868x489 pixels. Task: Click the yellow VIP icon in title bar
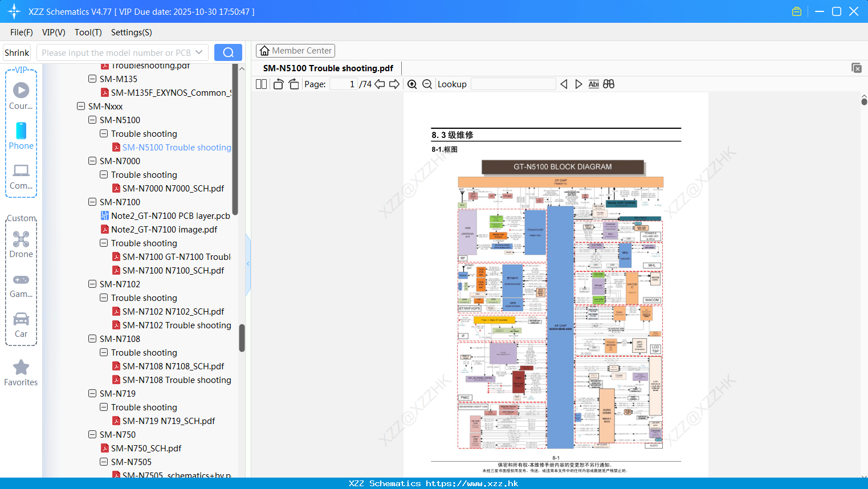[797, 11]
